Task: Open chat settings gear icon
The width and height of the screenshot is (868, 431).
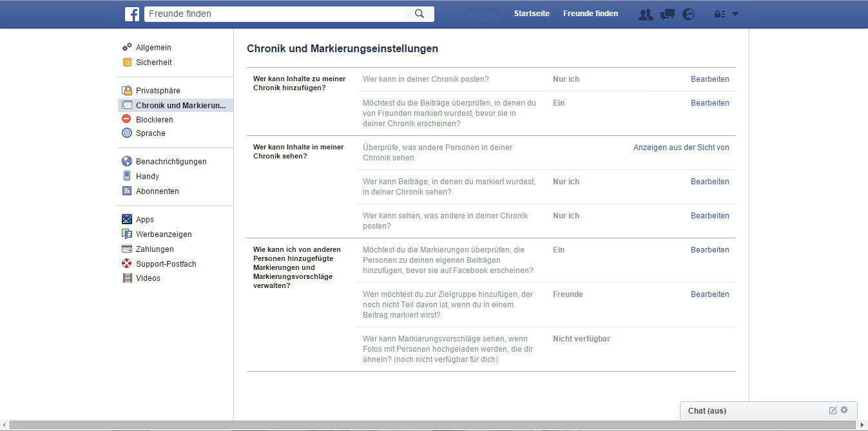Action: point(844,410)
